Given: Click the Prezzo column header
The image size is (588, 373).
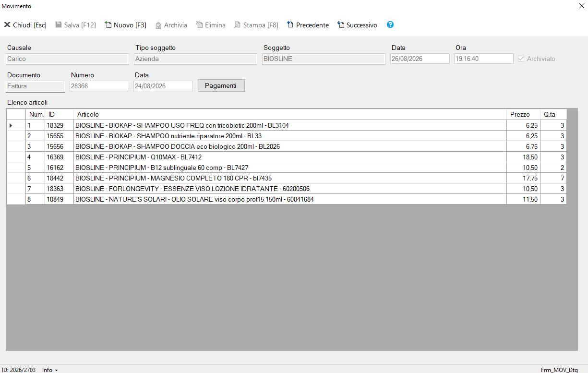Looking at the screenshot, I should pyautogui.click(x=524, y=114).
